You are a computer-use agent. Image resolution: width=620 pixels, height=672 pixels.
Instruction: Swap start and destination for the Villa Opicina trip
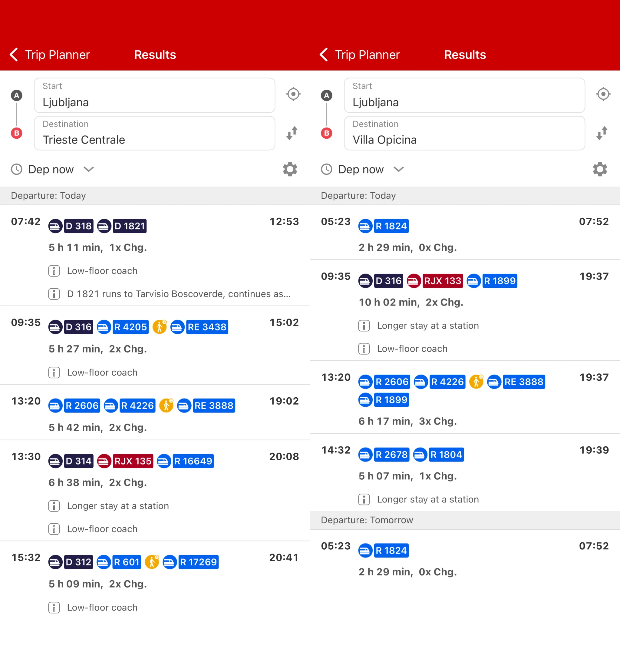(602, 133)
